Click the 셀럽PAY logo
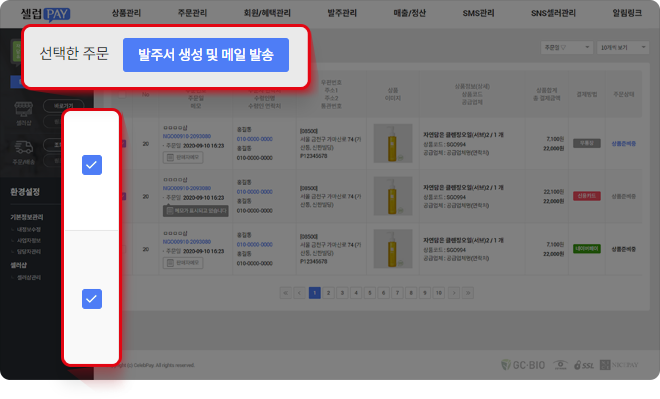 tap(45, 14)
